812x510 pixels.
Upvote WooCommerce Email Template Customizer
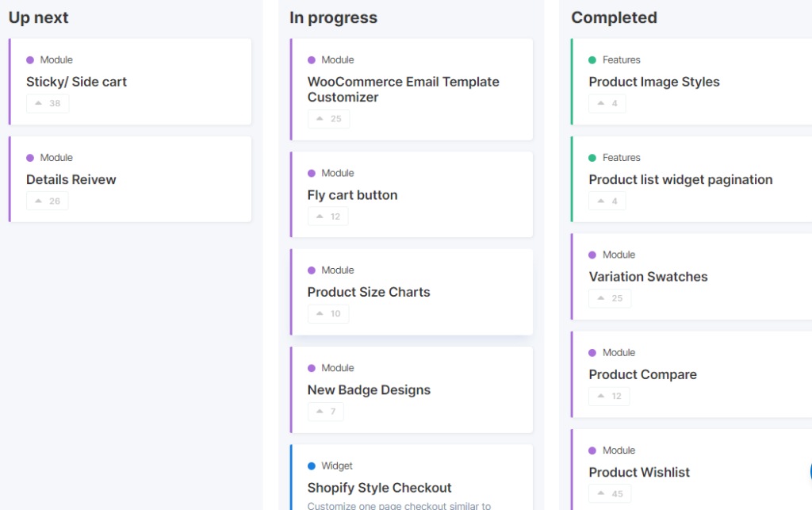[328, 119]
